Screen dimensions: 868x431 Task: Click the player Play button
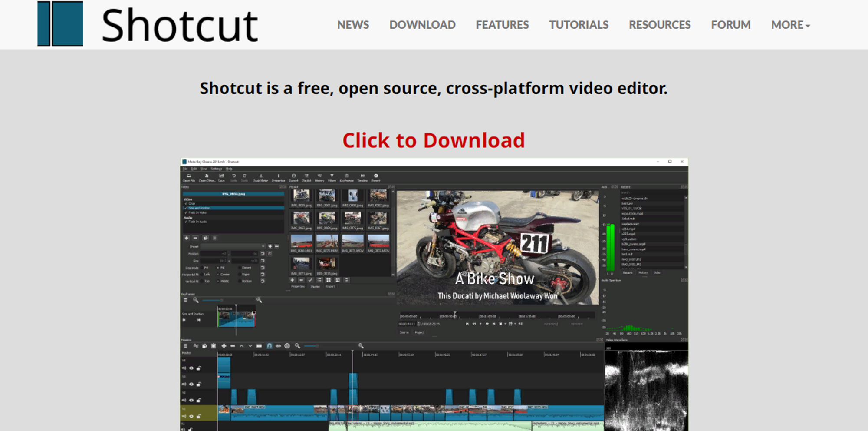[x=480, y=324]
